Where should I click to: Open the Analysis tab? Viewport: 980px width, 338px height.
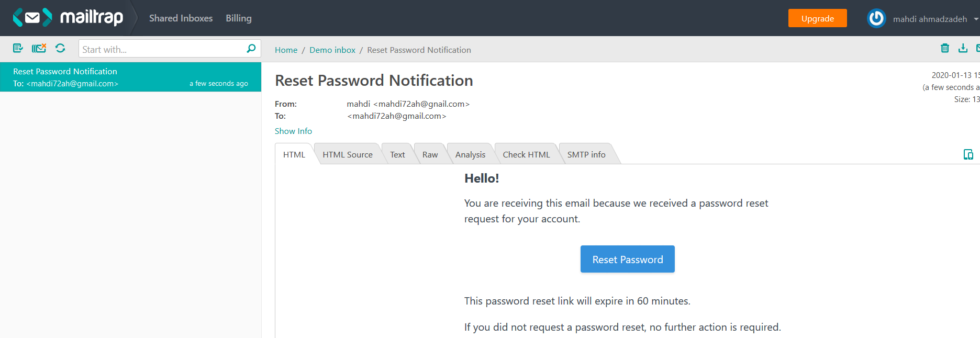point(470,154)
